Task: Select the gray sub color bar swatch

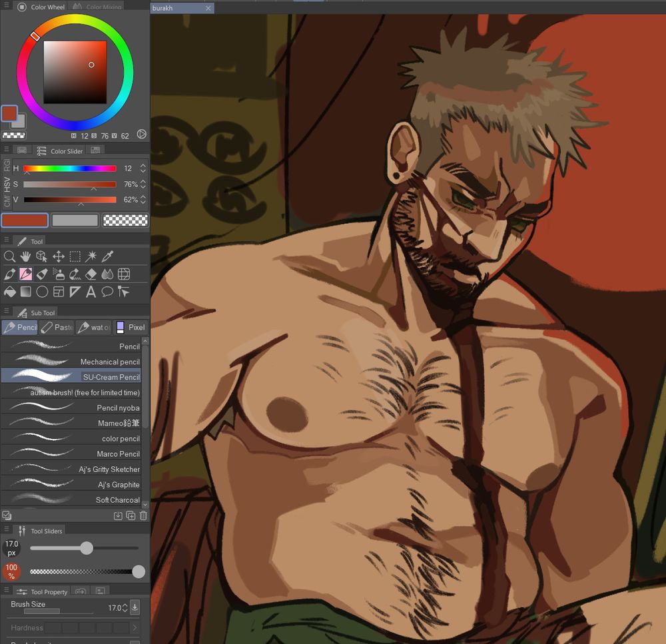Action: 75,220
